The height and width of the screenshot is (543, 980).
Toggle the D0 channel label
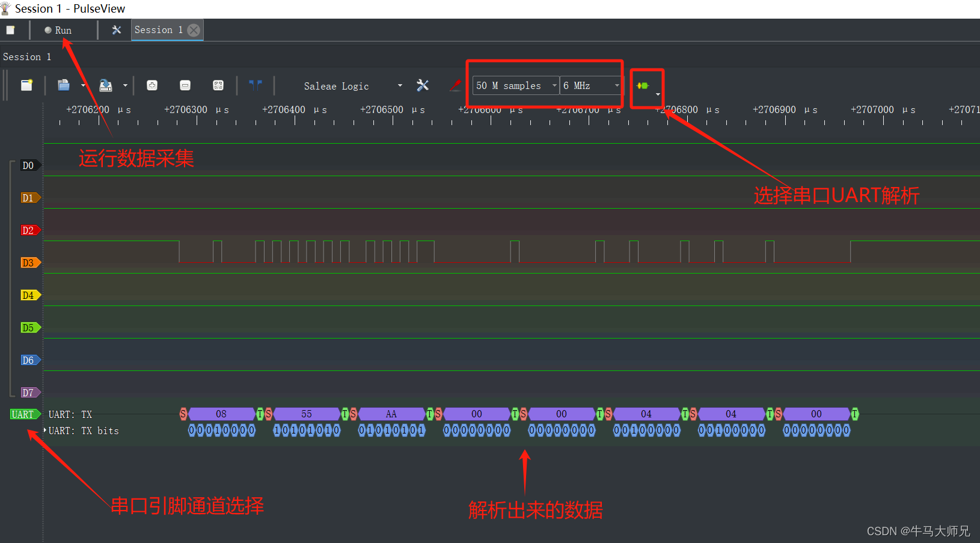click(27, 165)
